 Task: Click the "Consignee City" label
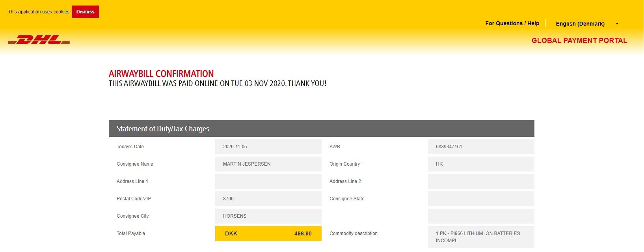(x=132, y=216)
